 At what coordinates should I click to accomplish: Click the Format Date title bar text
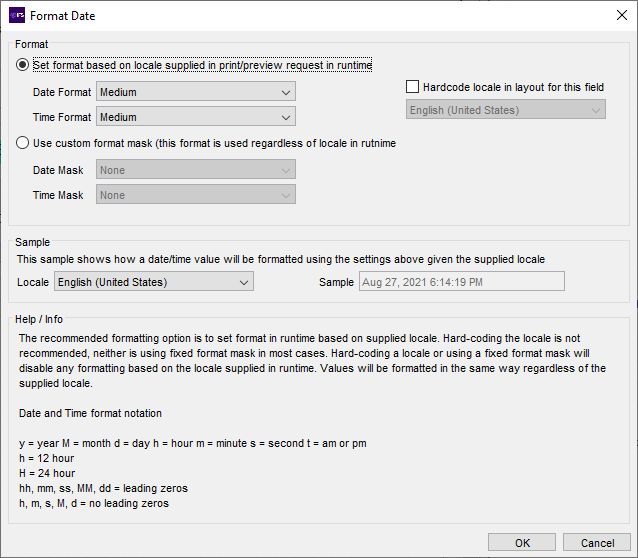[x=63, y=16]
